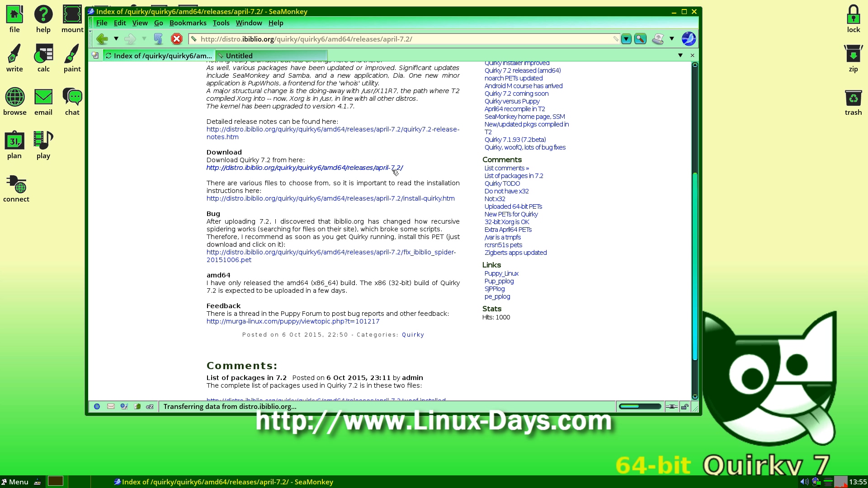This screenshot has width=868, height=488.
Task: Open the File menu
Action: click(x=102, y=23)
